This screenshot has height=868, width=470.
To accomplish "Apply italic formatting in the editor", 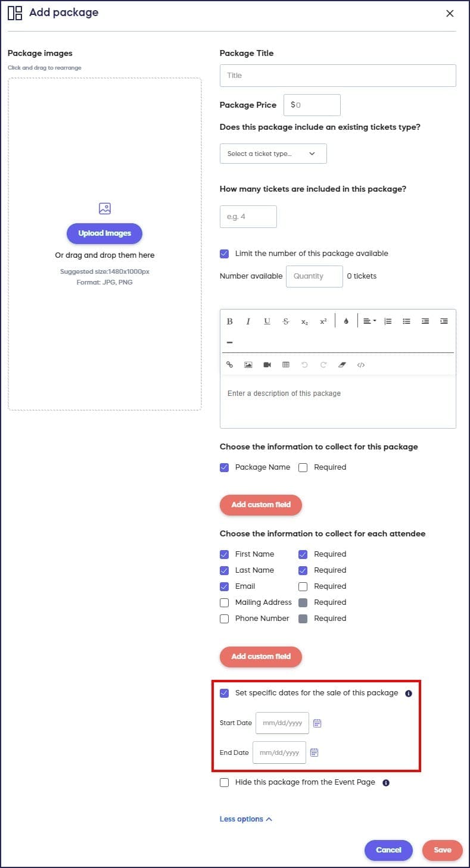I will 248,321.
